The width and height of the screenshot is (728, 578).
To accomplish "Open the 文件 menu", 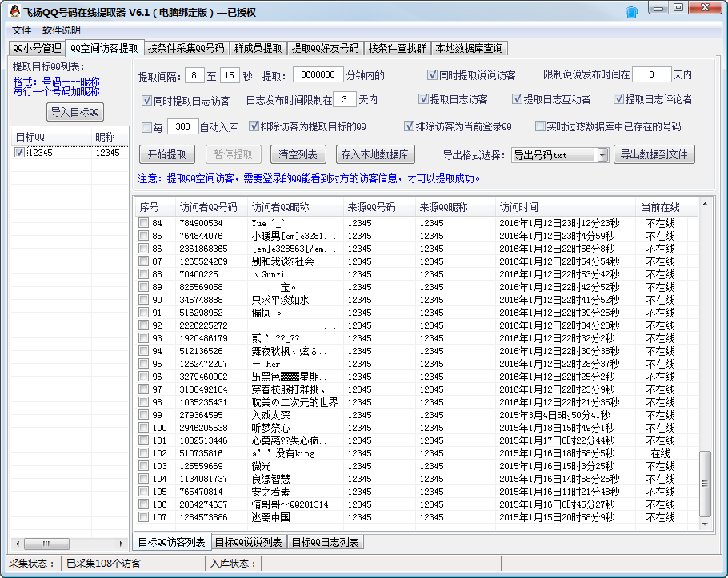I will [22, 30].
